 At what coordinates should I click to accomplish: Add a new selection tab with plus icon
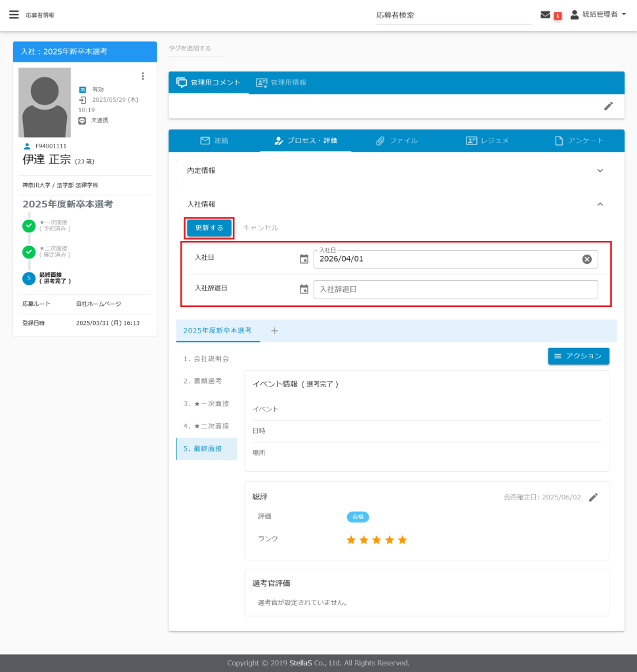click(274, 331)
